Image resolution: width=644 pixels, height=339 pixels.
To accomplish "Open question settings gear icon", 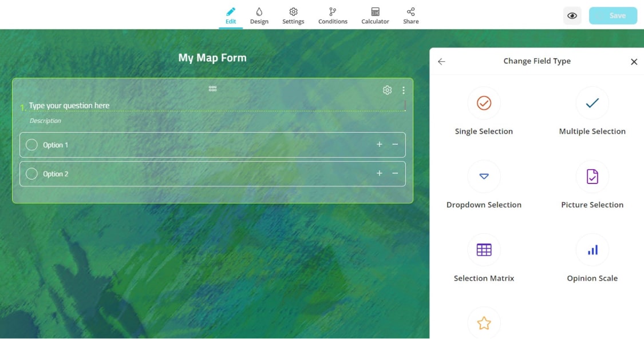I will pyautogui.click(x=387, y=90).
